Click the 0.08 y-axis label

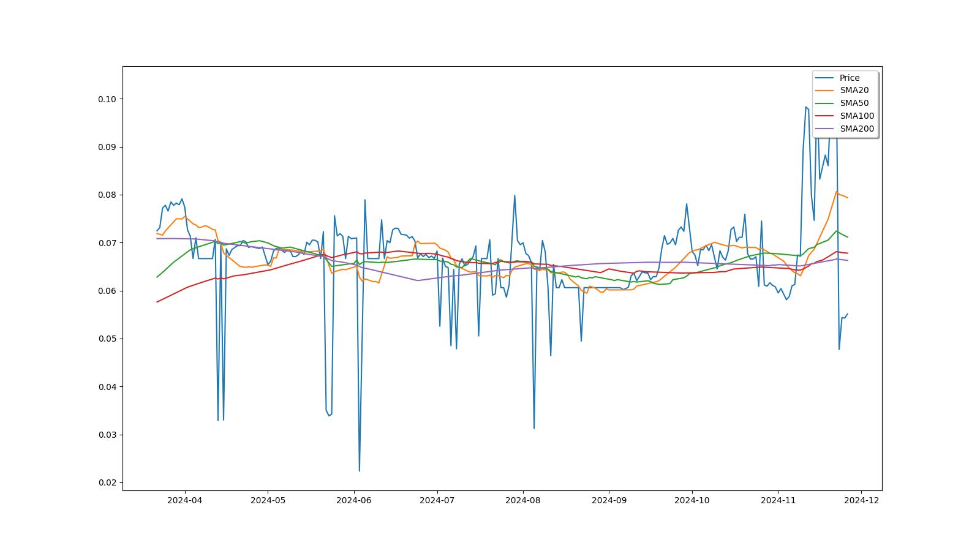[x=107, y=195]
